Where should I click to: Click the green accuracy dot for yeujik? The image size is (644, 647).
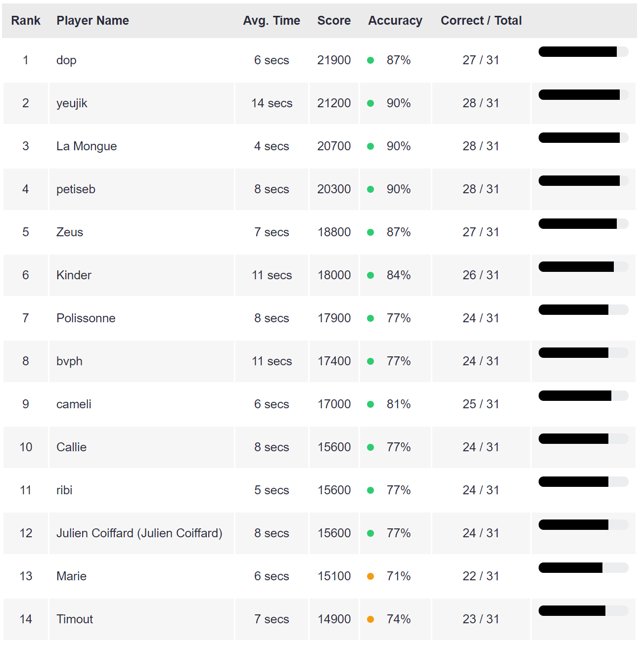(x=370, y=103)
